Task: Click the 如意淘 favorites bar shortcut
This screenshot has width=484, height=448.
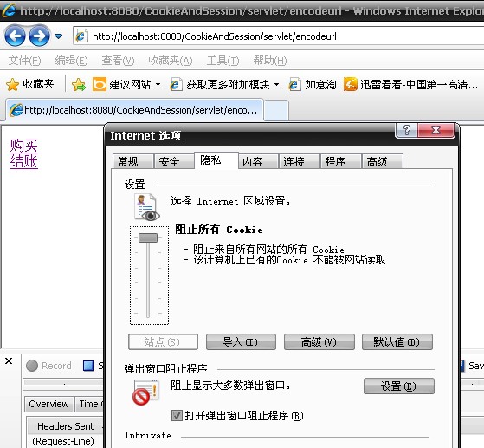Action: (x=313, y=84)
